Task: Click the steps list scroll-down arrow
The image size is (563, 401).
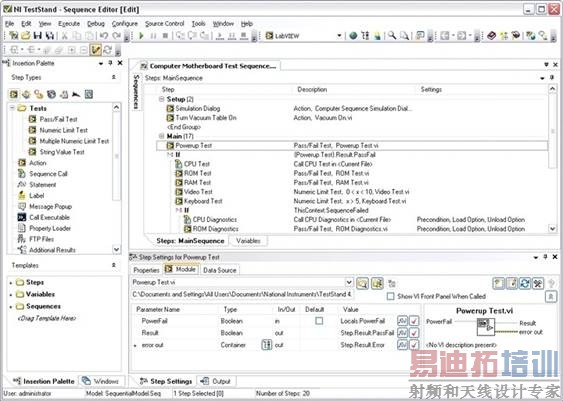Action: pos(552,229)
